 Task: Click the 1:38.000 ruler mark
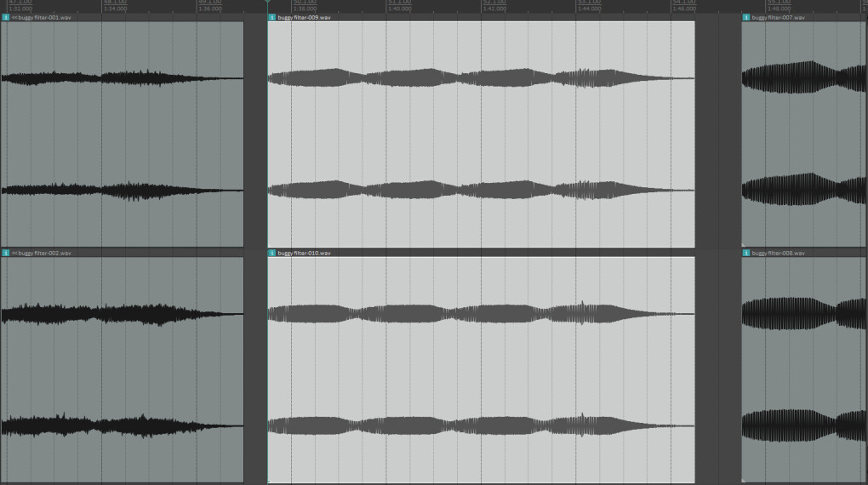tap(305, 9)
